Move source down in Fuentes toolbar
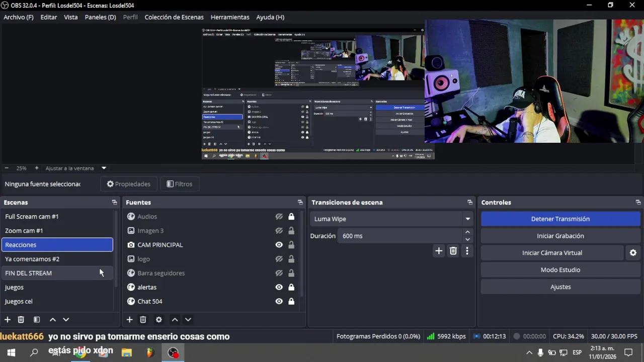 [x=188, y=320]
